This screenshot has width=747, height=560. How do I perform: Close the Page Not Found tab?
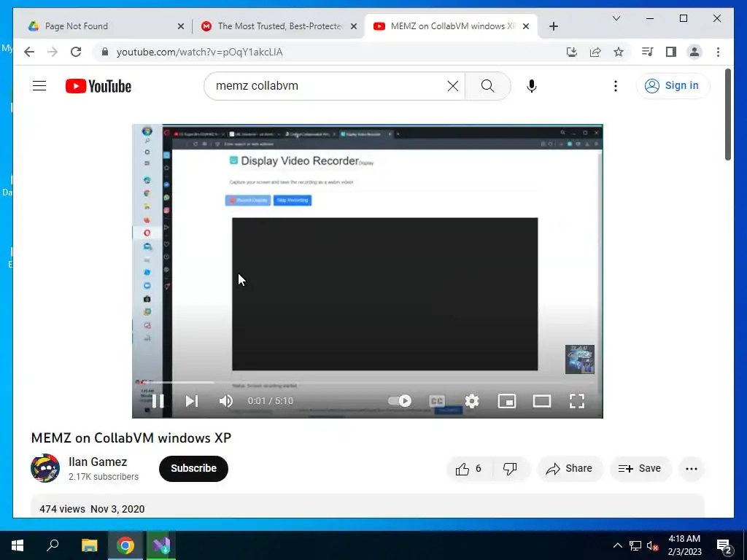coord(181,26)
